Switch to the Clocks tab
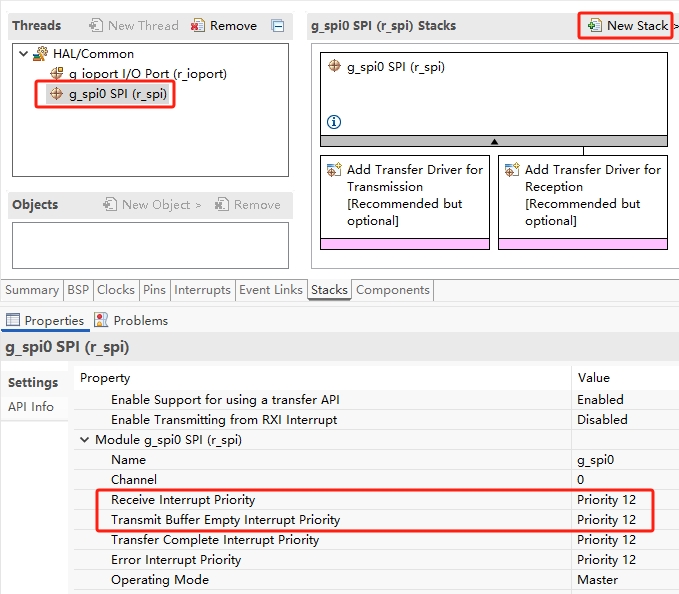 tap(116, 290)
